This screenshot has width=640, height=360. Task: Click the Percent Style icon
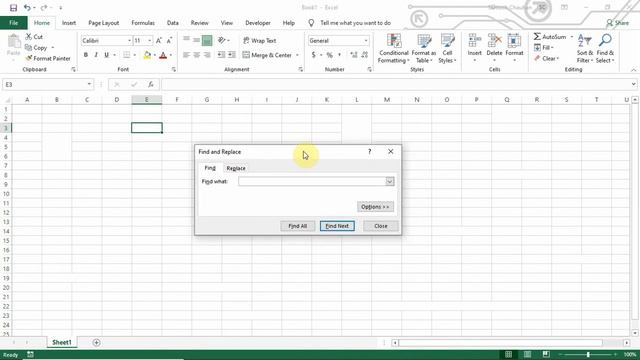click(330, 55)
